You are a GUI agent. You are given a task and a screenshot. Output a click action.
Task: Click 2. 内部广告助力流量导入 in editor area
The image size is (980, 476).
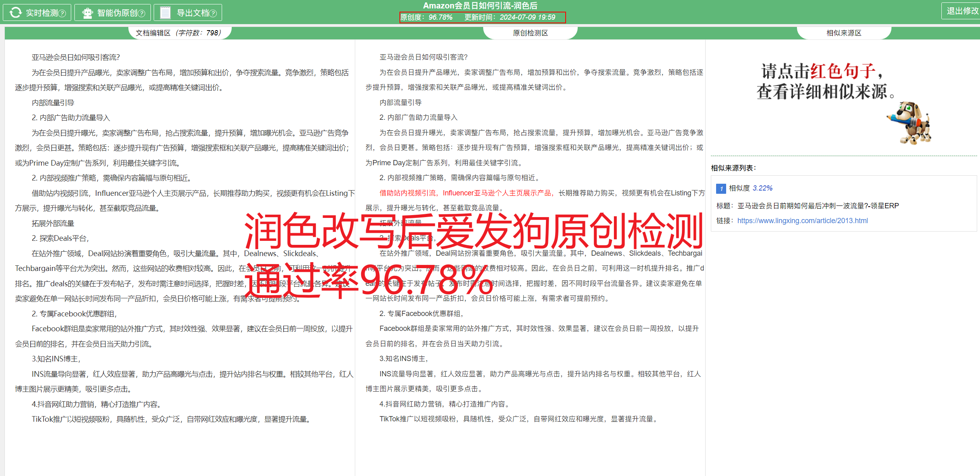point(71,118)
